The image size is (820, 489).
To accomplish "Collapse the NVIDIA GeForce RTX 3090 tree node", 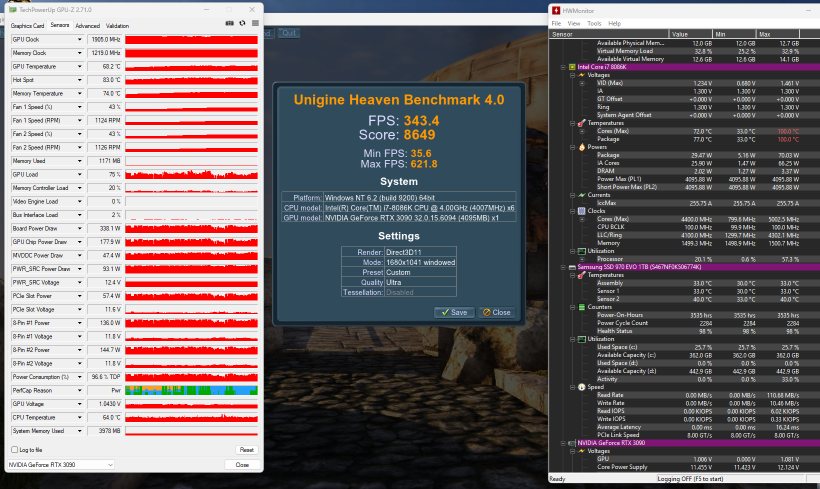I will (563, 443).
